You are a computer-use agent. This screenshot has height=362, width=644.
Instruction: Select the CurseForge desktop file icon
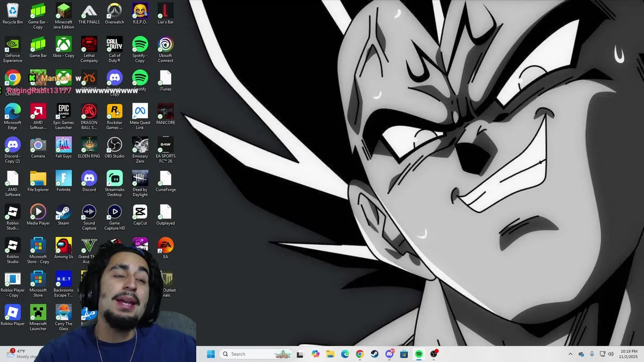pyautogui.click(x=166, y=182)
